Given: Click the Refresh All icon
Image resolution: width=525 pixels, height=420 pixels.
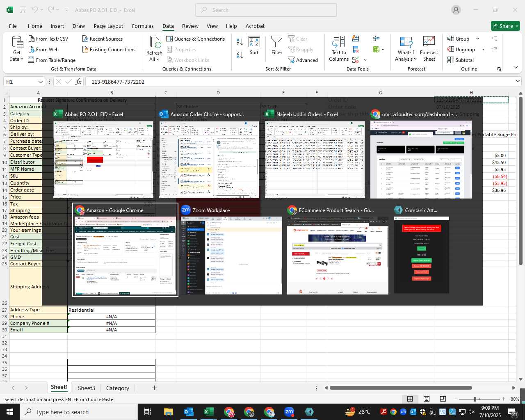Looking at the screenshot, I should coord(155,42).
